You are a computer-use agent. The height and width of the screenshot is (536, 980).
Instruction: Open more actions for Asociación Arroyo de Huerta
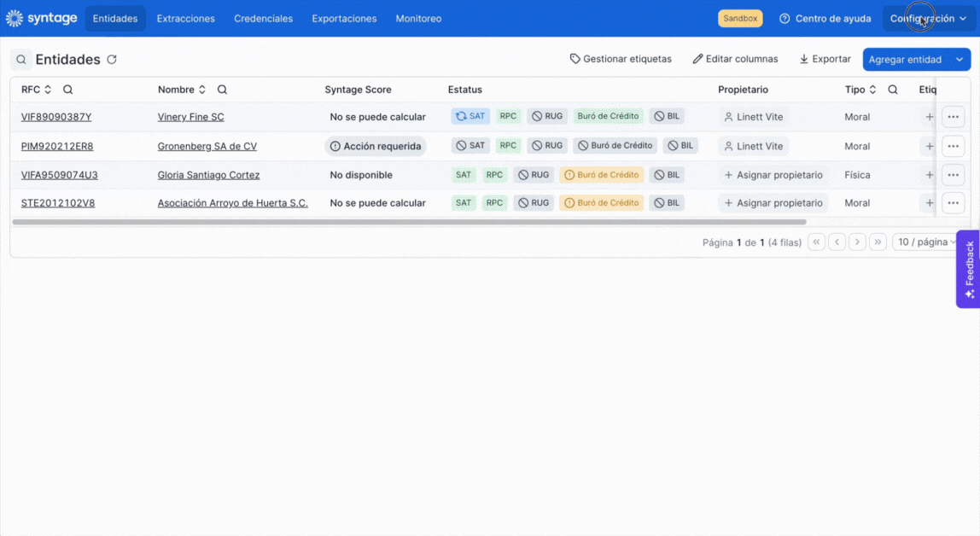pos(953,203)
